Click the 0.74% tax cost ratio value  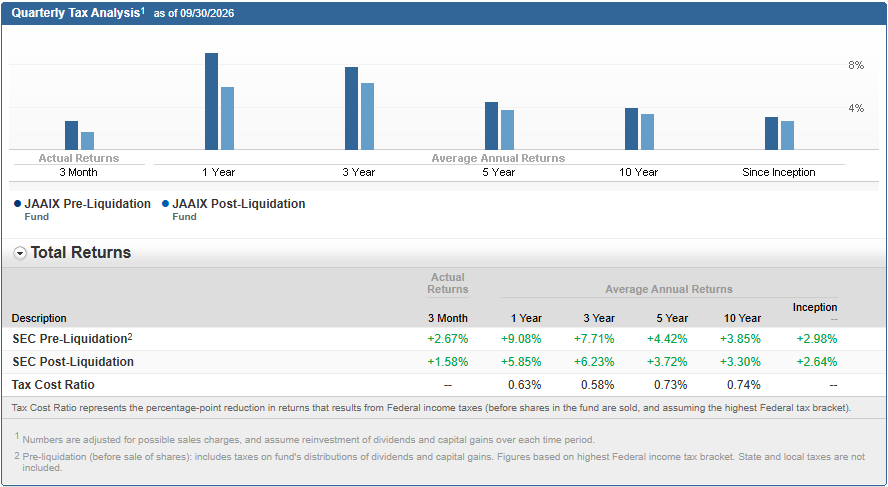[x=744, y=385]
